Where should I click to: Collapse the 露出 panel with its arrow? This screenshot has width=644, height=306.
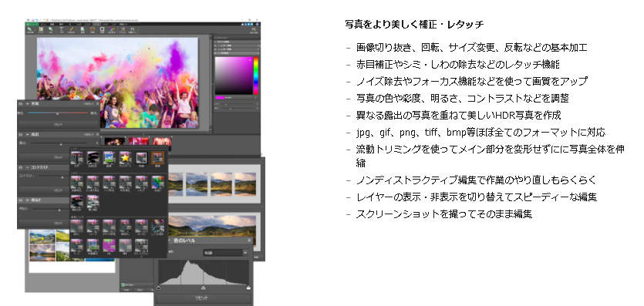(x=28, y=134)
